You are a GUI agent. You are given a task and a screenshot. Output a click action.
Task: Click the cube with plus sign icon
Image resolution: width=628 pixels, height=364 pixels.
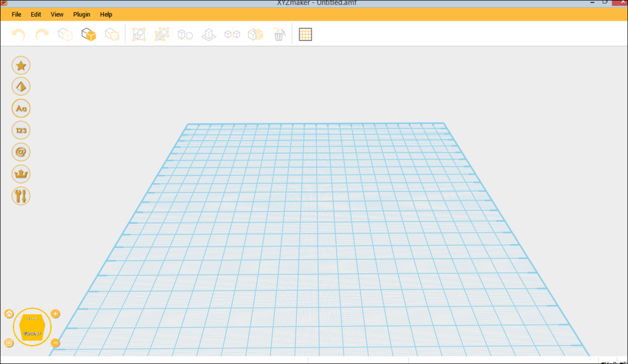click(112, 34)
